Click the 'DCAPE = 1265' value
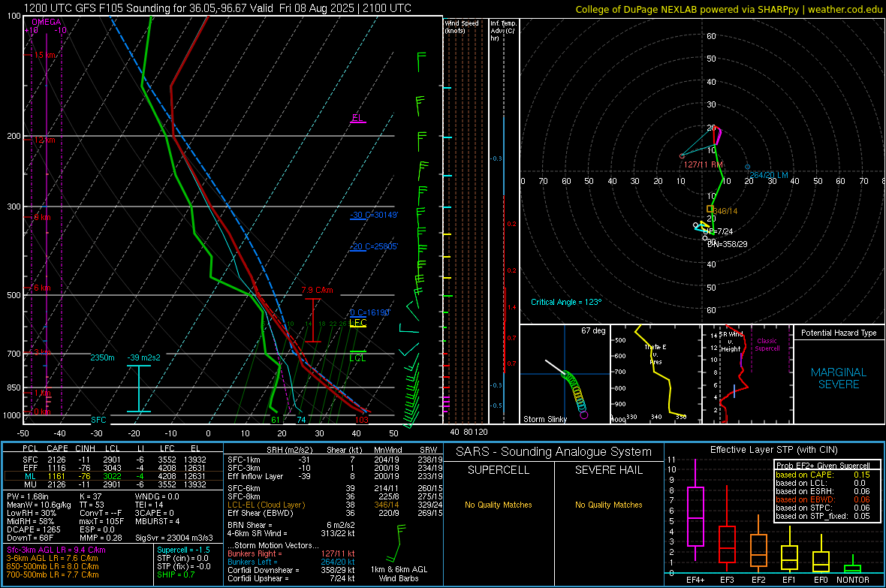 [x=33, y=529]
